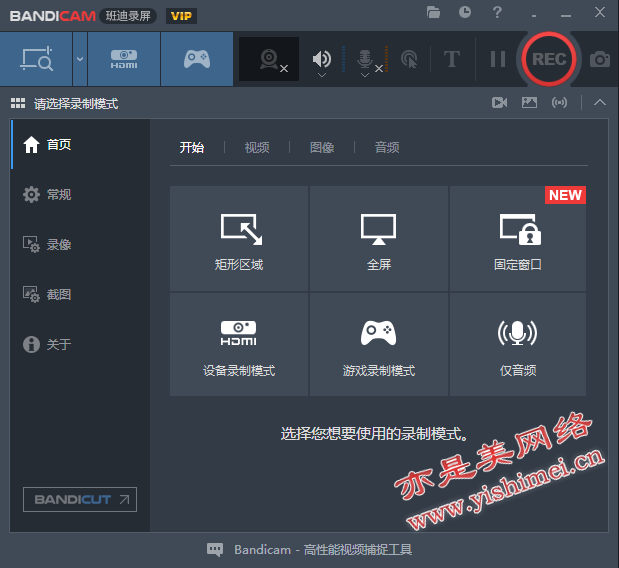Image resolution: width=619 pixels, height=568 pixels.
Task: Choose the 设备录制模式 tile
Action: [x=239, y=344]
